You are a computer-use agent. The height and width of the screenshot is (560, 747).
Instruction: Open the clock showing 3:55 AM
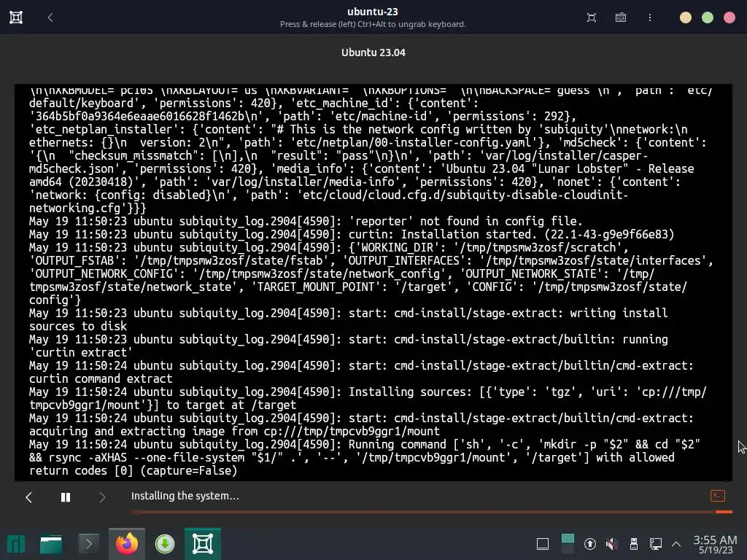click(715, 544)
